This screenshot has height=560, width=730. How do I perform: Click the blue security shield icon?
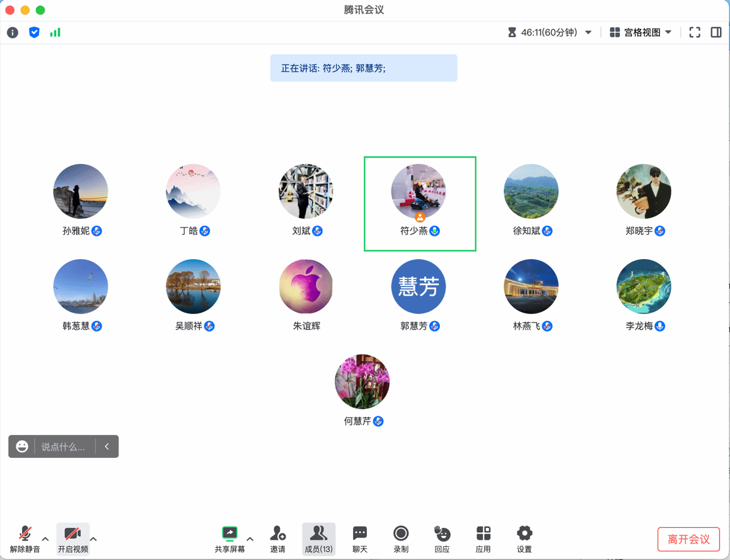click(34, 32)
